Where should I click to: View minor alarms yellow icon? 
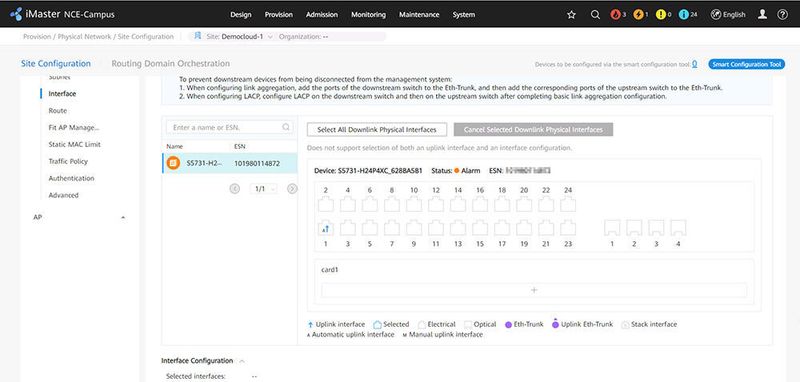pos(661,15)
